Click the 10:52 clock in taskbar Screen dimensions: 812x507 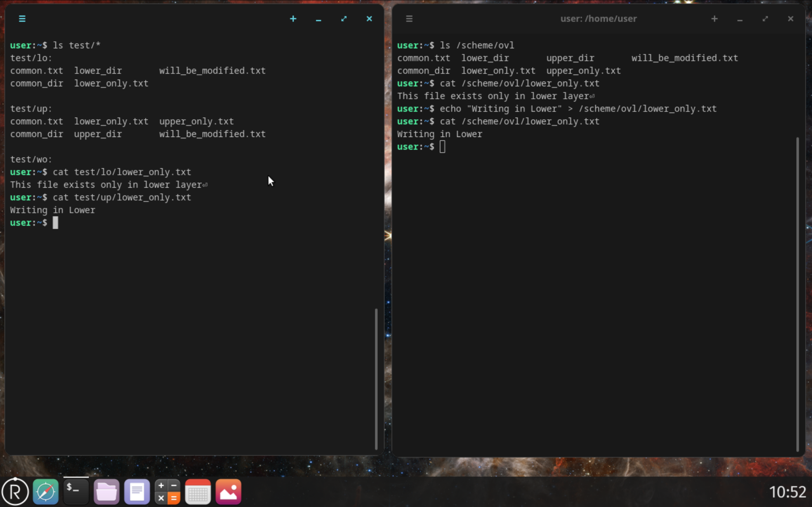point(787,492)
